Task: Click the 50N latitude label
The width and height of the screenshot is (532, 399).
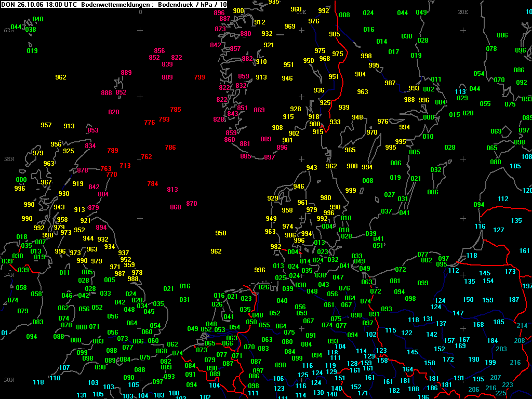Action: click(x=9, y=380)
